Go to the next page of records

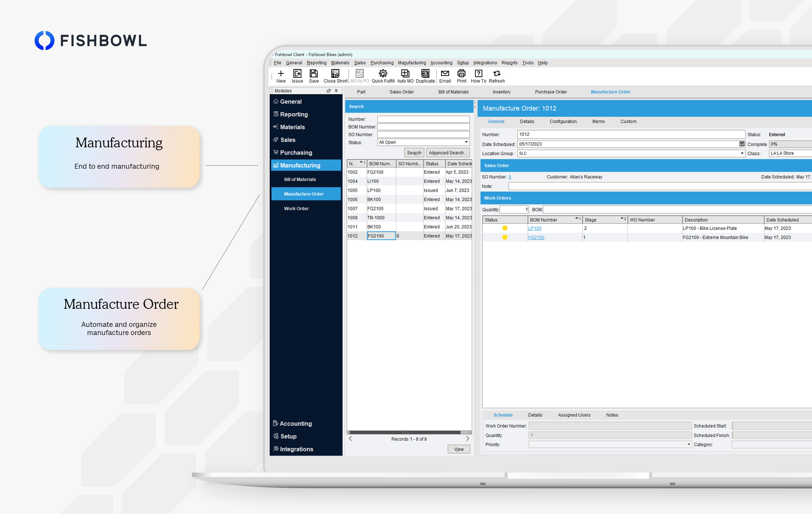(x=468, y=438)
